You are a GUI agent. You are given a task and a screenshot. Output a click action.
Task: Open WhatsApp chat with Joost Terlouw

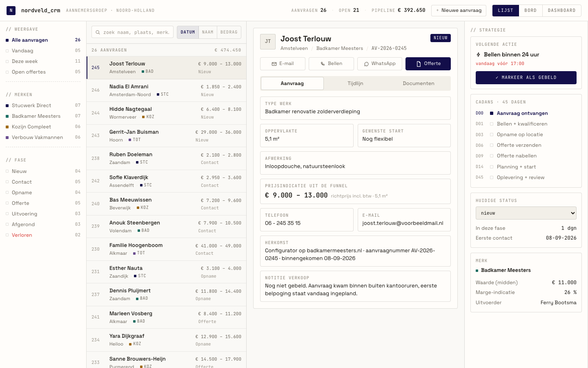pyautogui.click(x=380, y=64)
